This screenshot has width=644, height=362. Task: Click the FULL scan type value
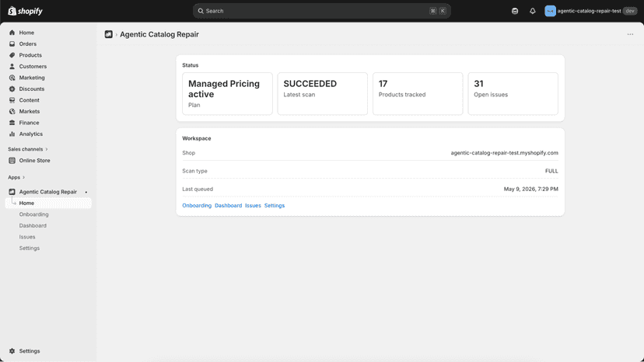(551, 171)
